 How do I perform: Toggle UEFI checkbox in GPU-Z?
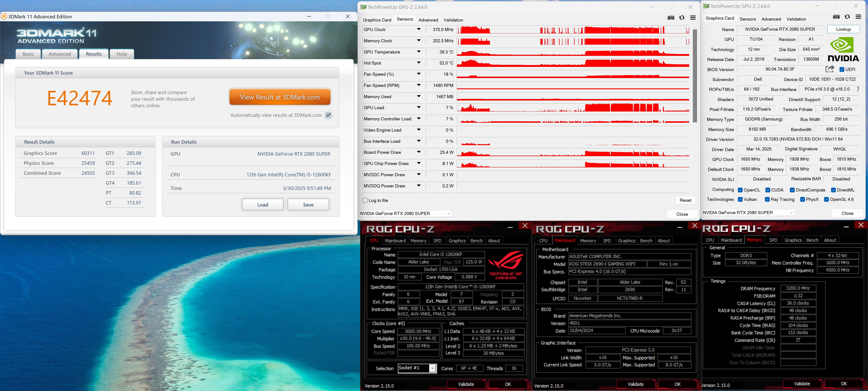coord(842,69)
